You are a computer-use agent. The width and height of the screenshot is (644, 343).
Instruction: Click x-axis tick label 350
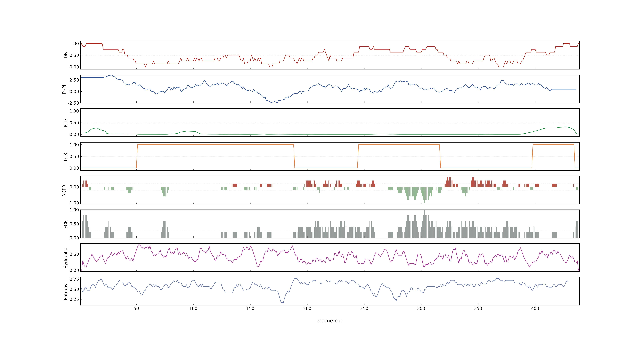[x=478, y=309]
